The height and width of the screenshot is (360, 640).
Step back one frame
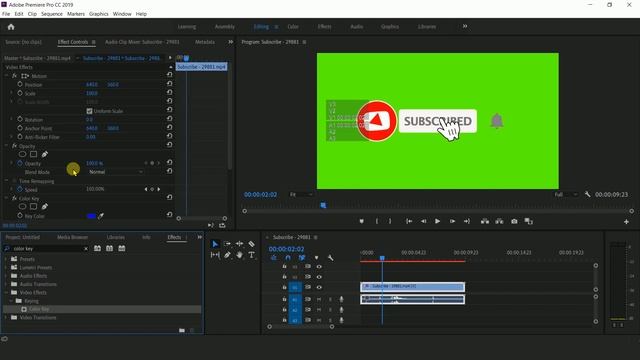point(423,221)
